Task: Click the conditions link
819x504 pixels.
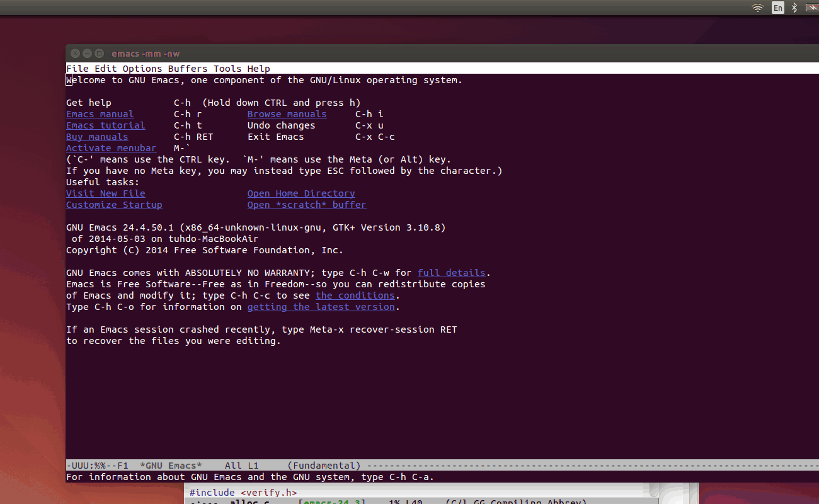Action: 355,295
